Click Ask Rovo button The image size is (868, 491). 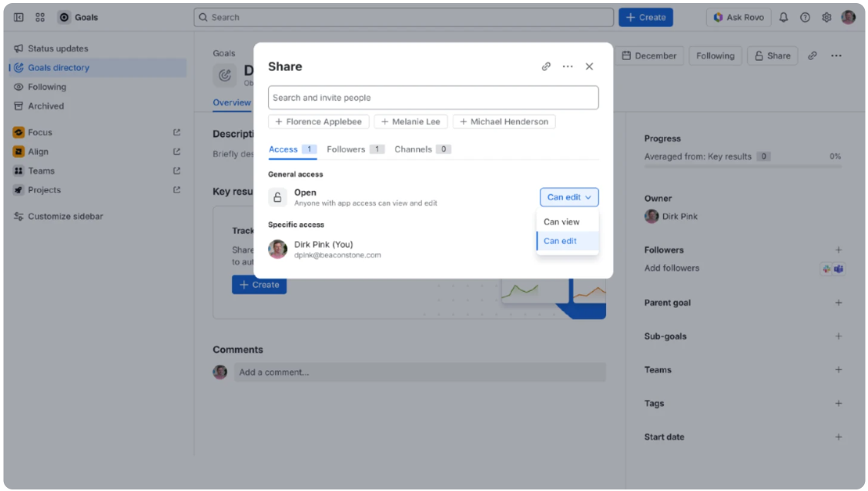click(739, 17)
